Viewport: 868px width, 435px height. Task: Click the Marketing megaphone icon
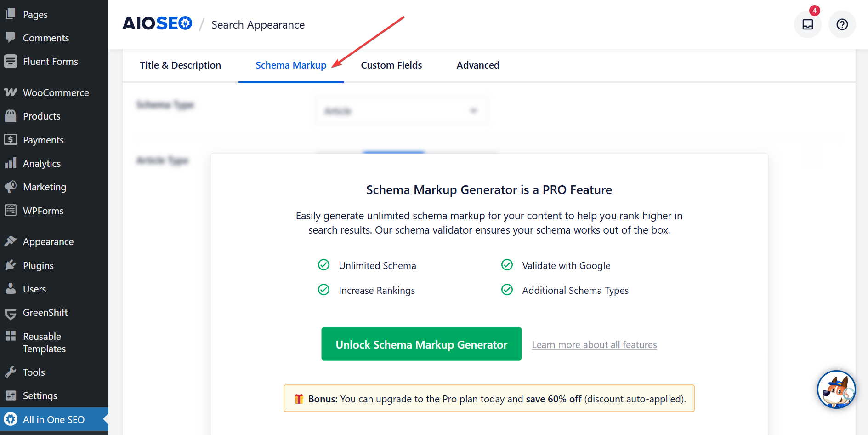[x=10, y=187]
